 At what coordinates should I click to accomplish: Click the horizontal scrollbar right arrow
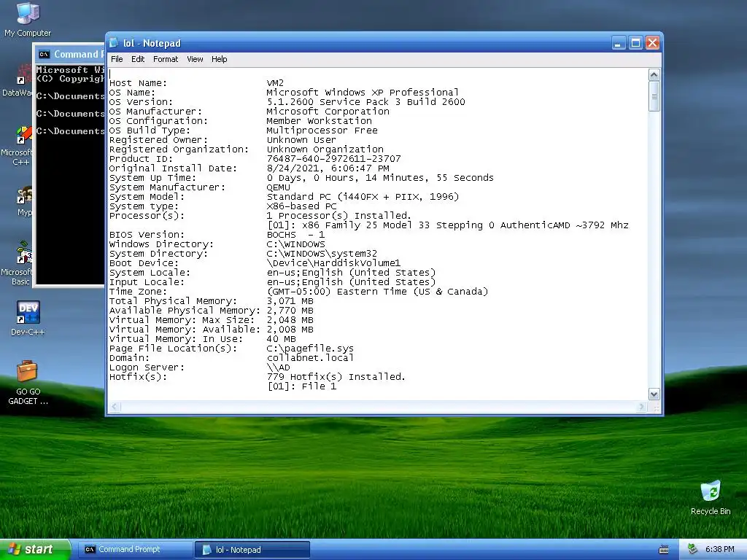(642, 407)
